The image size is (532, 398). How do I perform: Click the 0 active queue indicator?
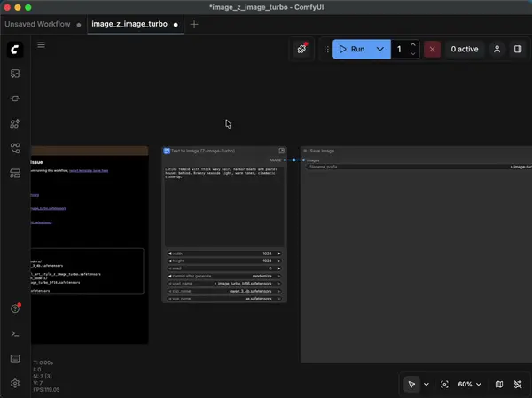tap(465, 50)
